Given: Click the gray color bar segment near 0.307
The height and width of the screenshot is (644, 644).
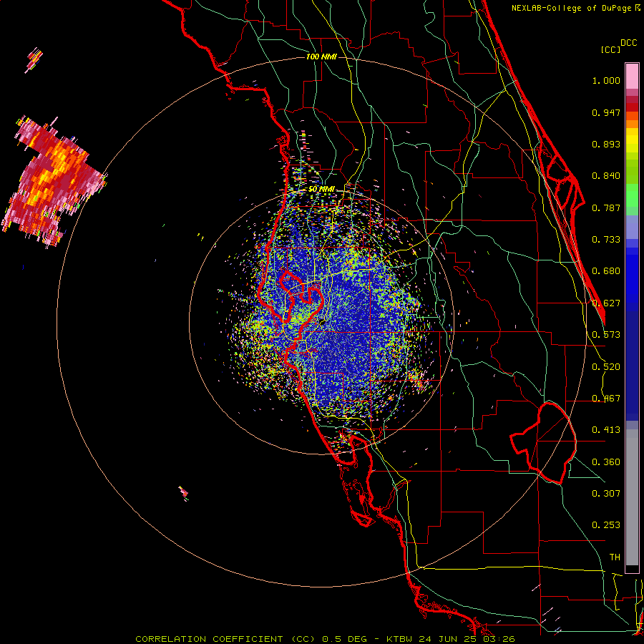Looking at the screenshot, I should [x=632, y=497].
